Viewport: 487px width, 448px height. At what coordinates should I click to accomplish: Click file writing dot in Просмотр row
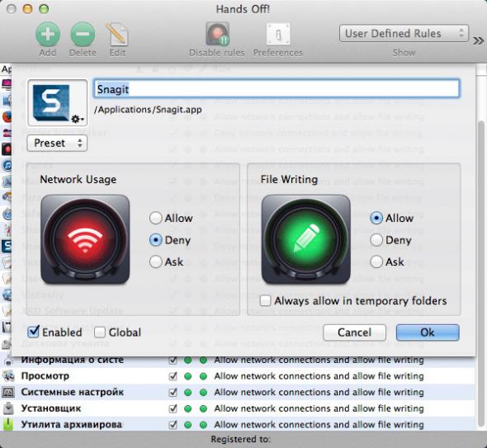tap(203, 376)
